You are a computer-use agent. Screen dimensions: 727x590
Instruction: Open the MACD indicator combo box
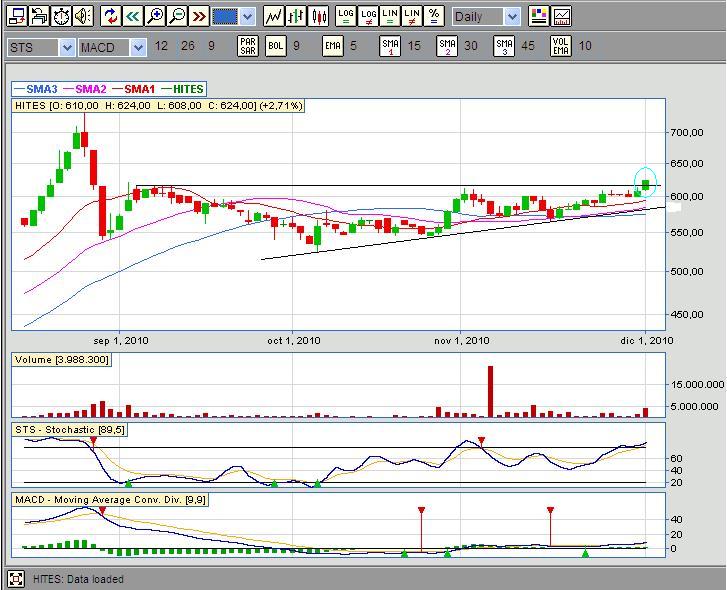point(112,47)
